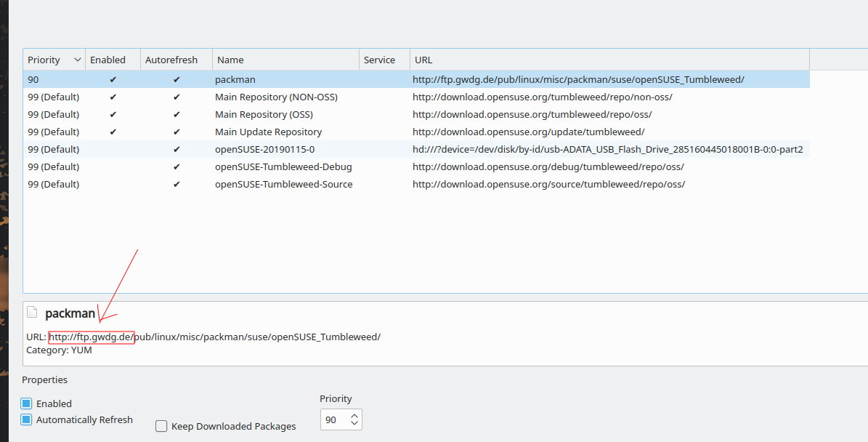This screenshot has width=868, height=442.
Task: Click Enabled checkmark for Main Repository (NON-OSS)
Action: (113, 97)
